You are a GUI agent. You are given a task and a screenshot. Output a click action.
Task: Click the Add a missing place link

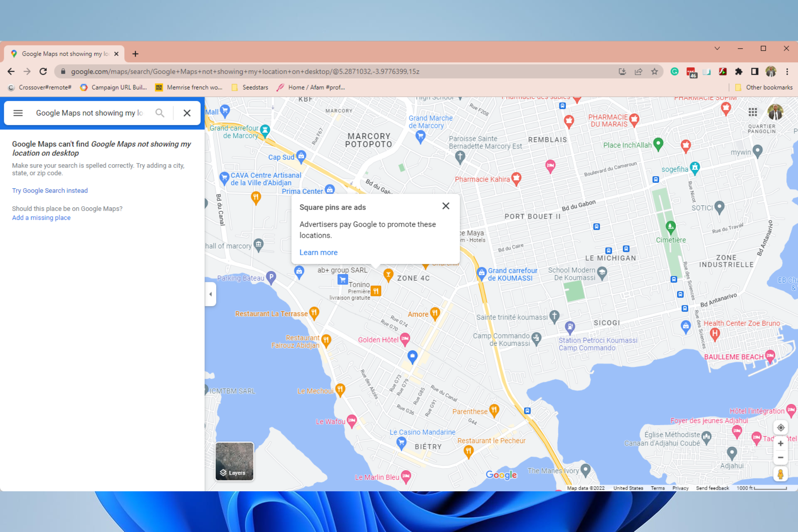click(x=41, y=217)
